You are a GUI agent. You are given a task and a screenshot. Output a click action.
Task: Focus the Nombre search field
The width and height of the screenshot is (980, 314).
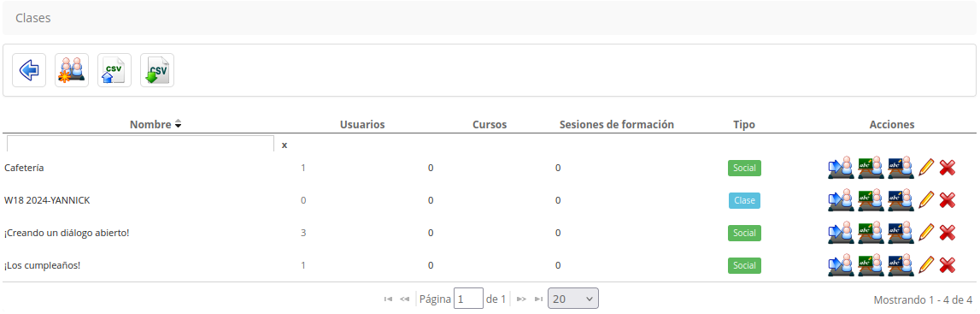141,144
